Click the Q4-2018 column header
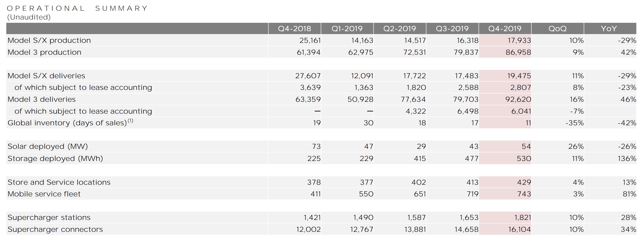Image resolution: width=644 pixels, height=242 pixels. 294,29
